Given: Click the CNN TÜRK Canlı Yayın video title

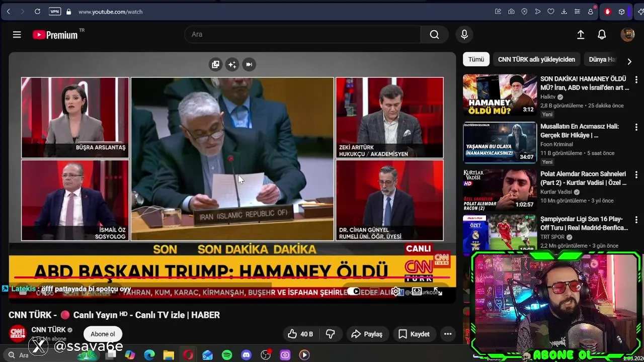Looking at the screenshot, I should pos(114,315).
